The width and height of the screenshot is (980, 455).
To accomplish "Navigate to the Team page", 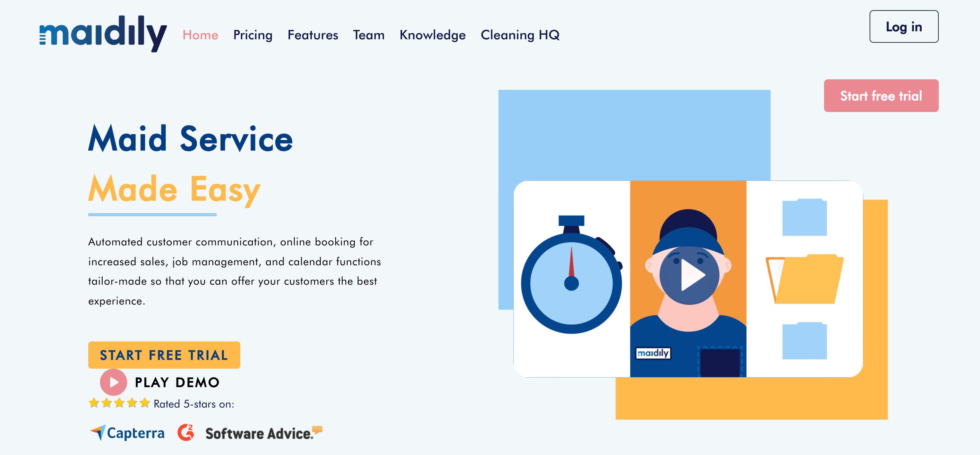I will click(x=369, y=35).
